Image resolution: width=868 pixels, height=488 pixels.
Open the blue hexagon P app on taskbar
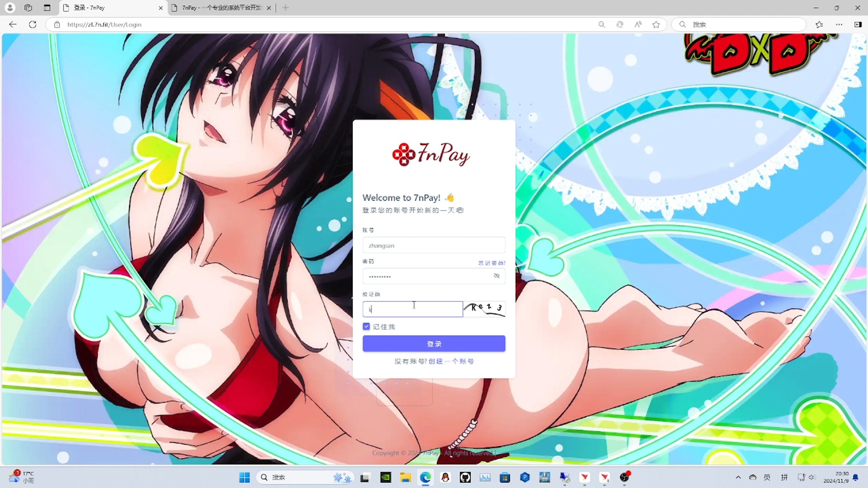point(525,477)
